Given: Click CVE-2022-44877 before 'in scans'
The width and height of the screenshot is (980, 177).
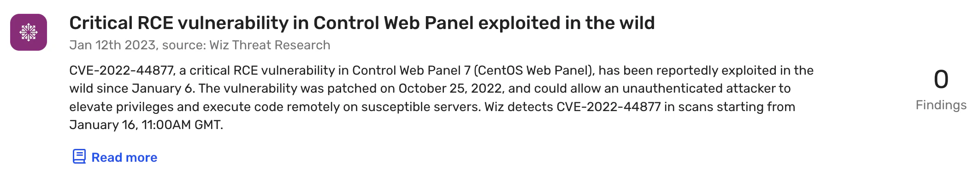Looking at the screenshot, I should (609, 107).
